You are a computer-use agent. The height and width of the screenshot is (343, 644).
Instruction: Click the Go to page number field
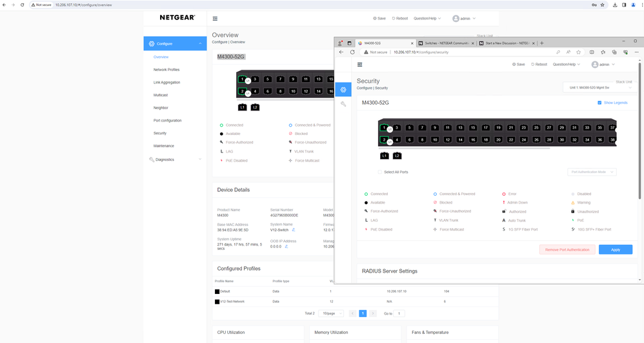(x=399, y=313)
